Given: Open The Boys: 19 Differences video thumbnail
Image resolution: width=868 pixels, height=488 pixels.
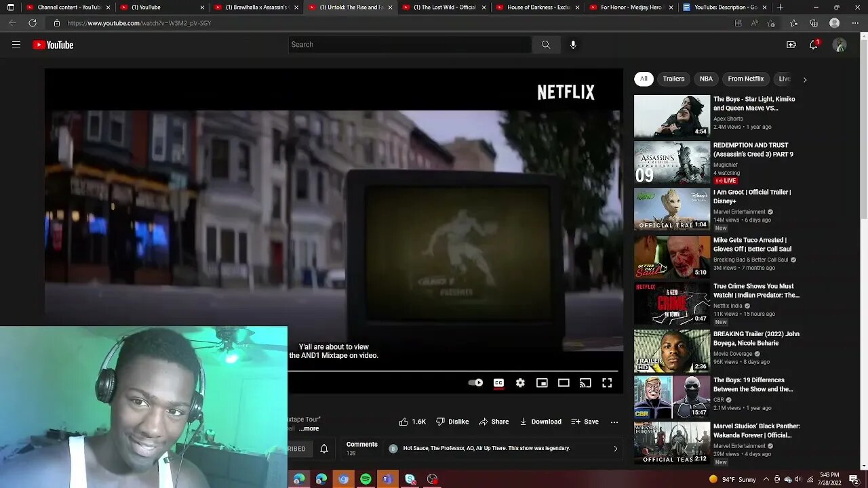Looking at the screenshot, I should (x=672, y=397).
